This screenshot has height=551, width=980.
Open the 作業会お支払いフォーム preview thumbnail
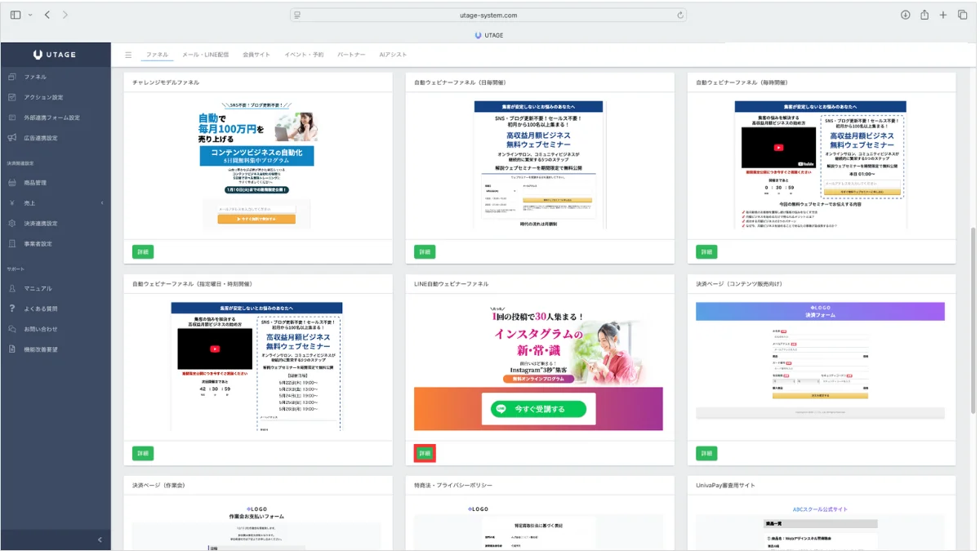point(257,527)
